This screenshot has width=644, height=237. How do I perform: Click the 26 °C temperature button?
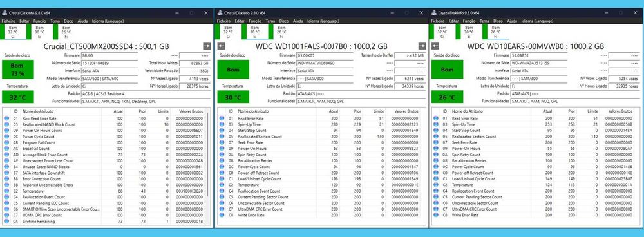(x=447, y=97)
